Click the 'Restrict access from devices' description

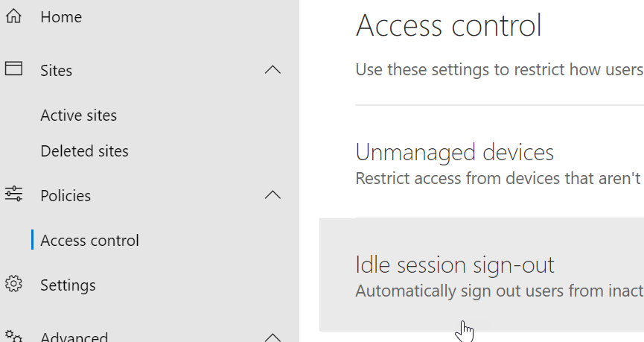[x=498, y=179]
